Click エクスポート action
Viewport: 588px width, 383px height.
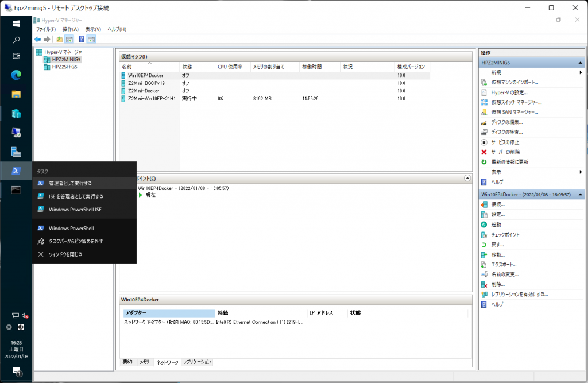(x=504, y=265)
